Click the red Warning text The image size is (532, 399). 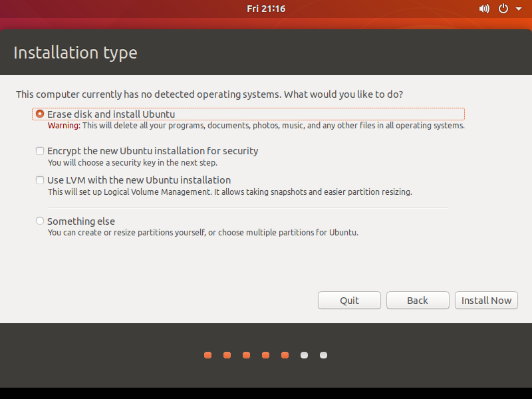[x=64, y=126]
